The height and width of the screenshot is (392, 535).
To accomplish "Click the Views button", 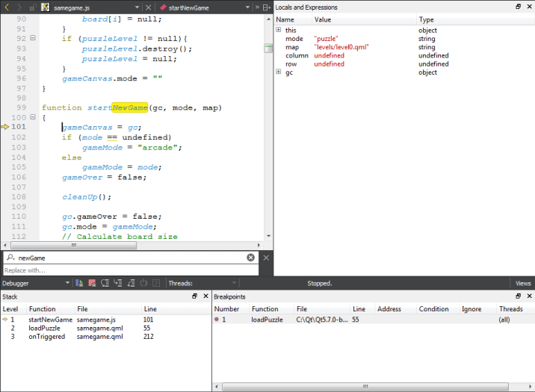I will (523, 284).
